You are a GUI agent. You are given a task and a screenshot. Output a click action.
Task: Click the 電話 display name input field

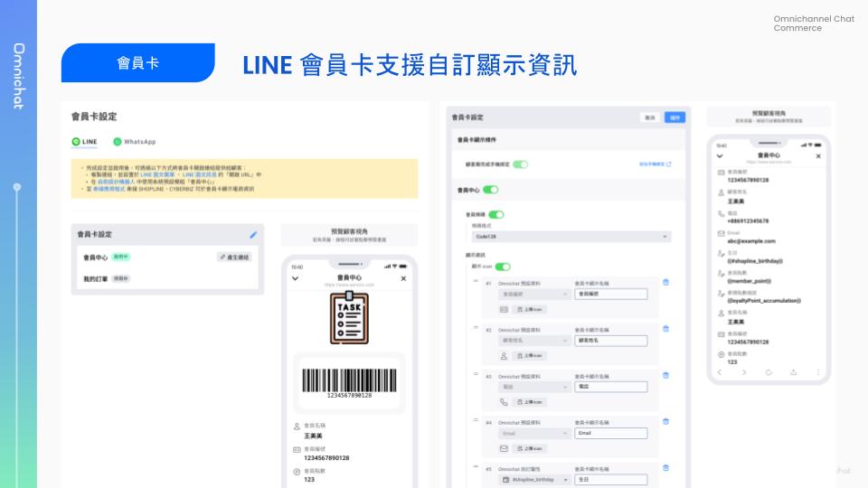pyautogui.click(x=611, y=387)
